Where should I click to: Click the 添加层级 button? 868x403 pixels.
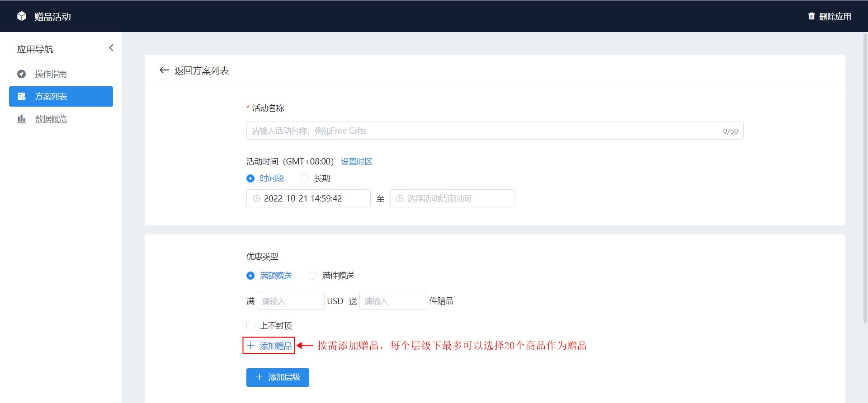tap(278, 377)
